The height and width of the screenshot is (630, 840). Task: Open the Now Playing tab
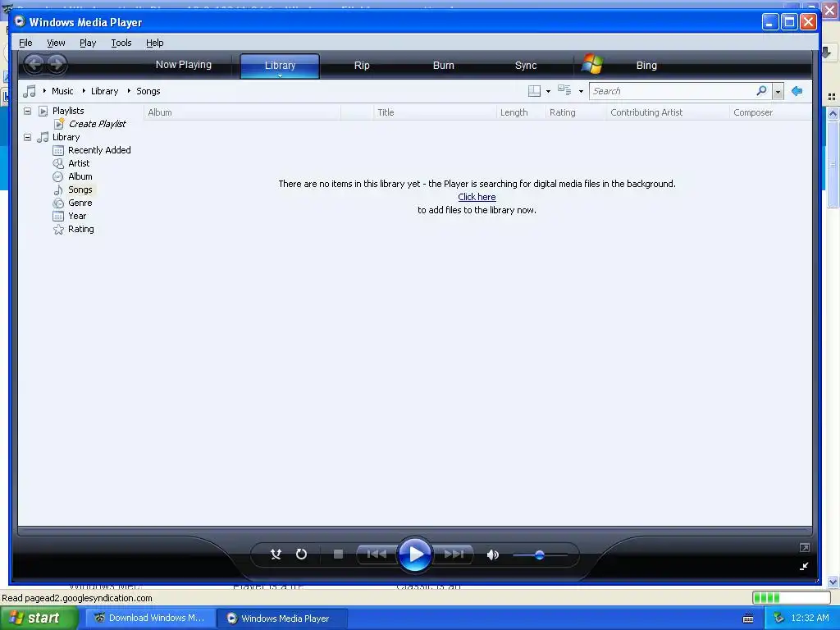coord(183,65)
